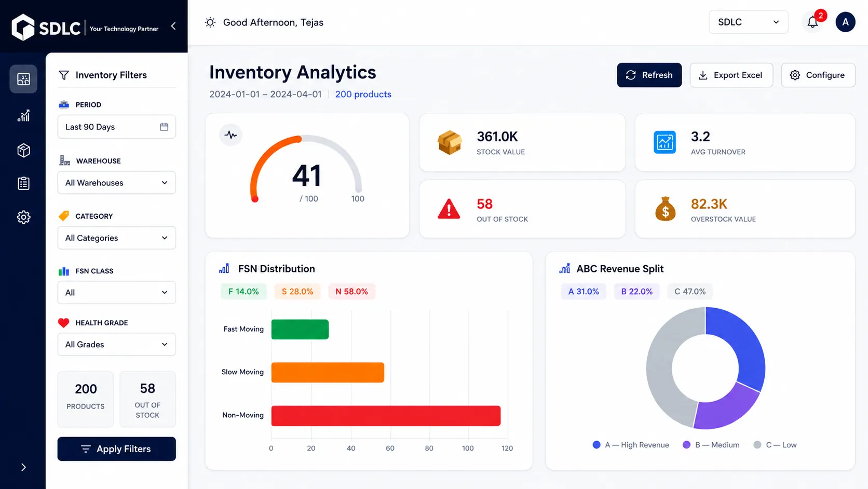Screen dimensions: 868x489
Task: Open the products box sidebar icon
Action: (x=23, y=150)
